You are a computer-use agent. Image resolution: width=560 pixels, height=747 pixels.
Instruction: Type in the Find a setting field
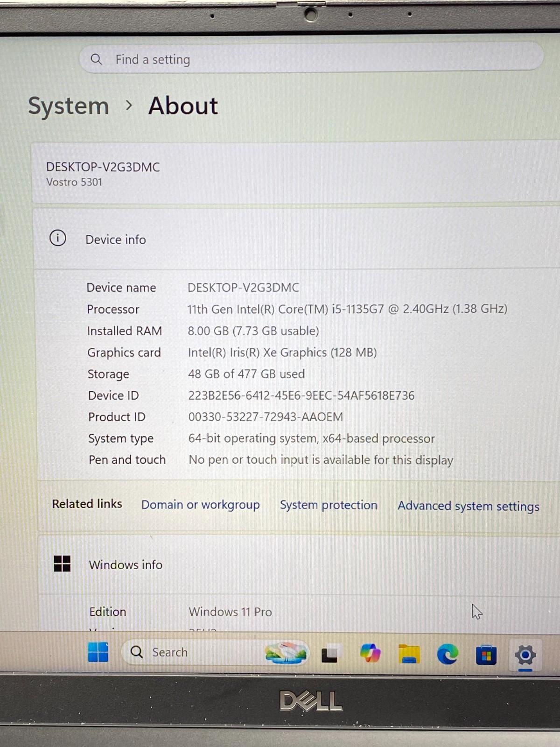tap(311, 59)
